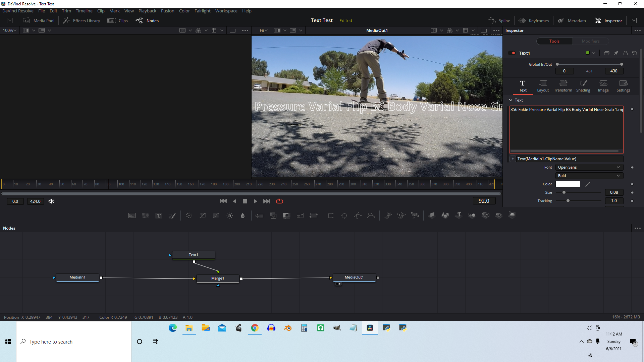Add a Resize node from the toolbar
644x362 pixels.
[300, 216]
